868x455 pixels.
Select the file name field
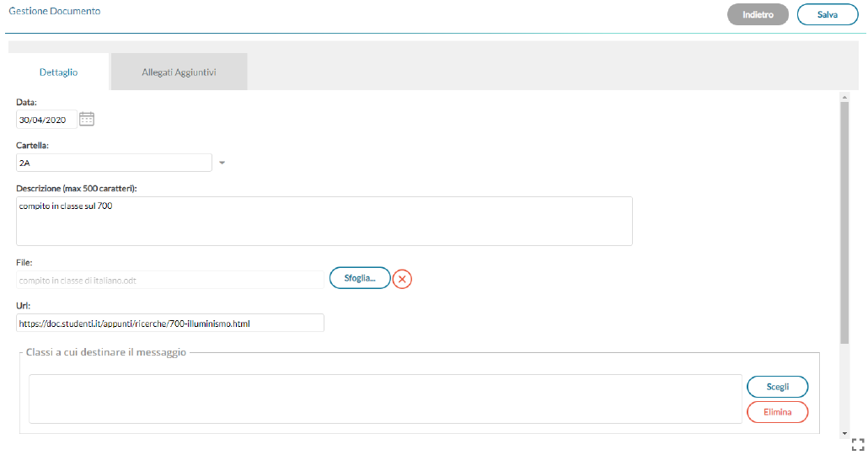pos(170,280)
